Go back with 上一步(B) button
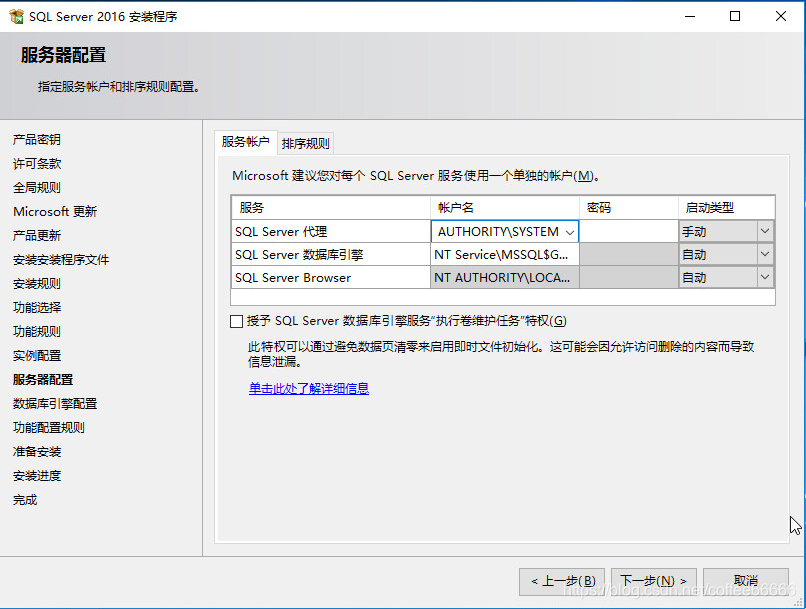Screen dimensions: 806x609 tap(562, 581)
